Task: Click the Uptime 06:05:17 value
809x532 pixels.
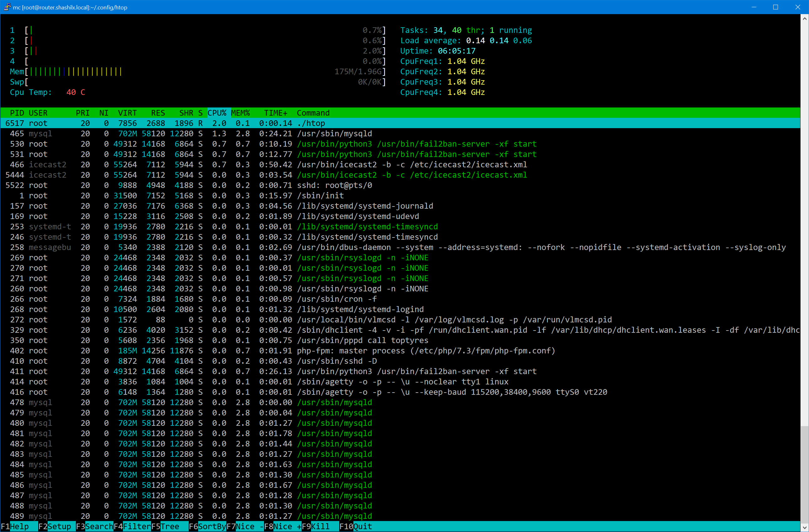Action: tap(457, 51)
